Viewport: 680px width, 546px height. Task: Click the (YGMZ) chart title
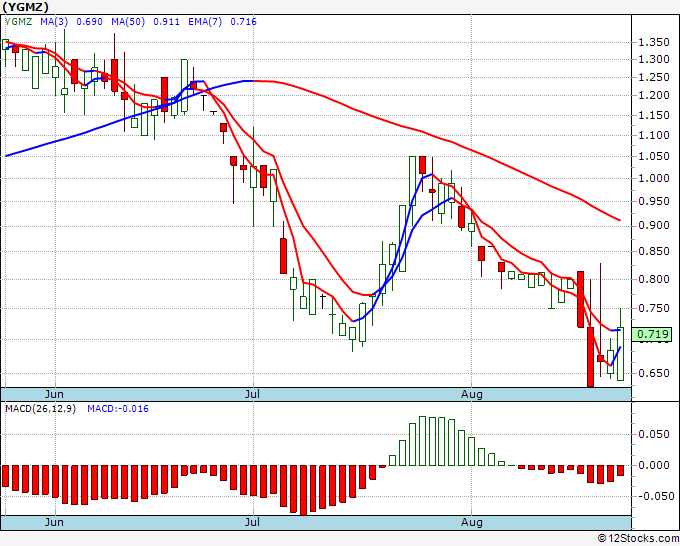[25, 7]
